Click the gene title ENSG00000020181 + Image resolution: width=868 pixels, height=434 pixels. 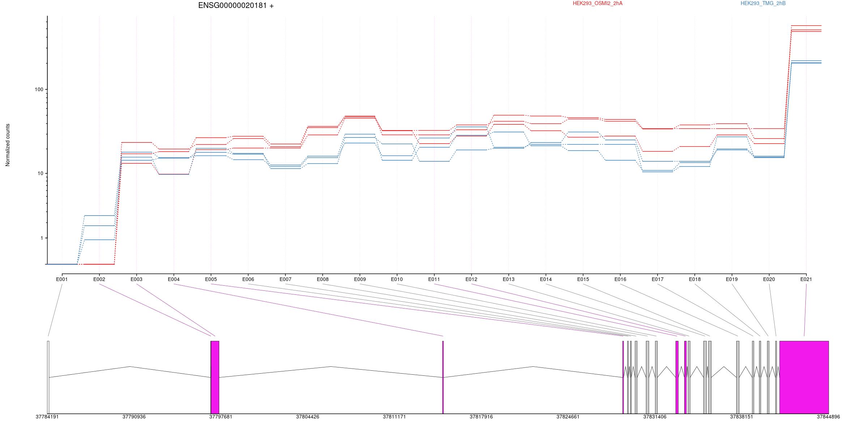pos(236,6)
